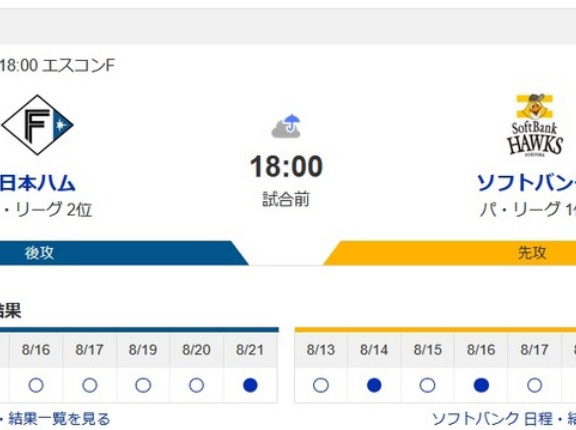Select the 8/19 date cell for Nippon-Ham
This screenshot has width=576, height=430.
[x=143, y=350]
